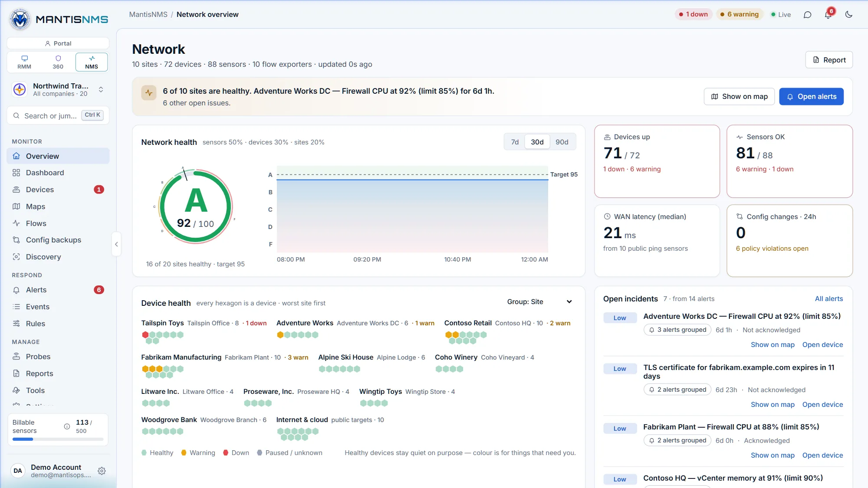The height and width of the screenshot is (488, 868).
Task: Click the 6 warning status pill
Action: click(739, 14)
